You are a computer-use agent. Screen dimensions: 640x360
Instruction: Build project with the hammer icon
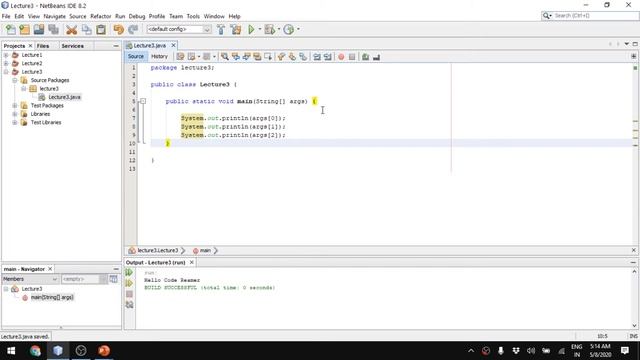tap(221, 29)
